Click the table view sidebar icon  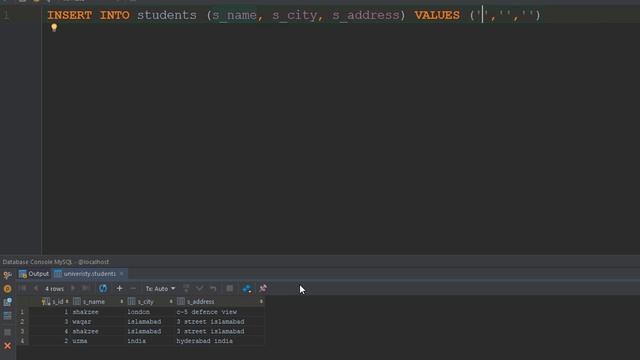(7, 316)
